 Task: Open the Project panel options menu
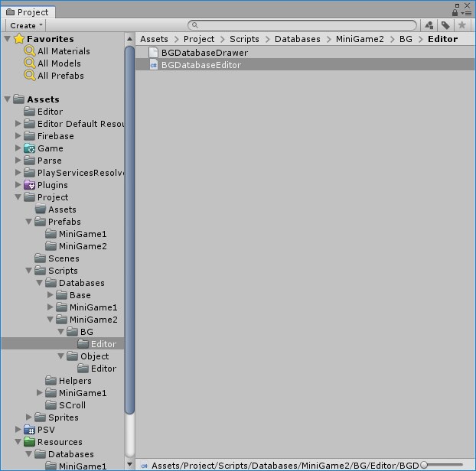click(x=466, y=13)
